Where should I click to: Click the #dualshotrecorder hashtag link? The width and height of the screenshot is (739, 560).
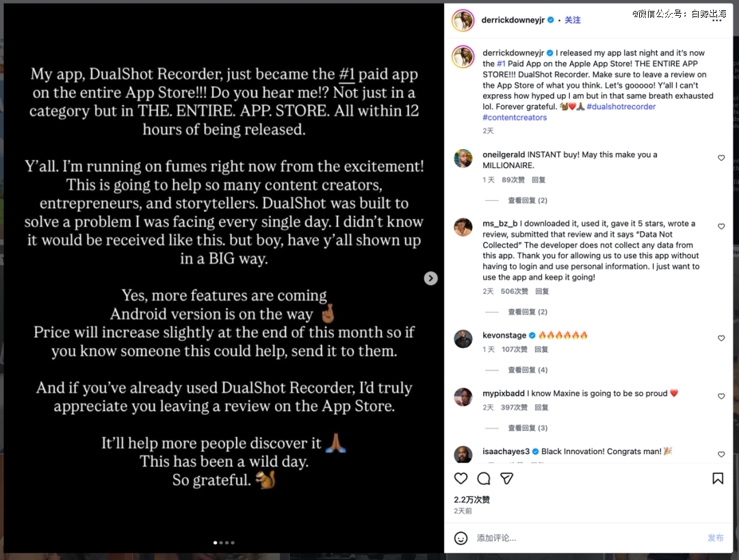tap(621, 107)
